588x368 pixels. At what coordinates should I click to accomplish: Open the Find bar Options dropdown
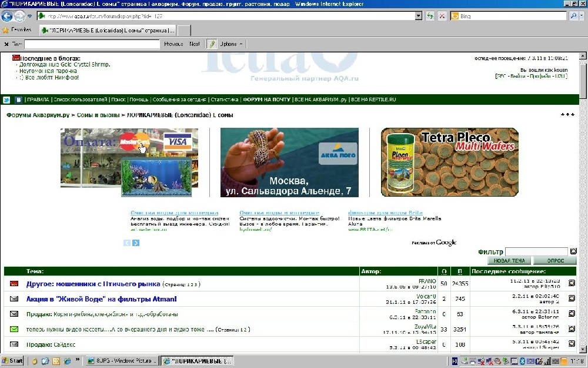point(231,44)
